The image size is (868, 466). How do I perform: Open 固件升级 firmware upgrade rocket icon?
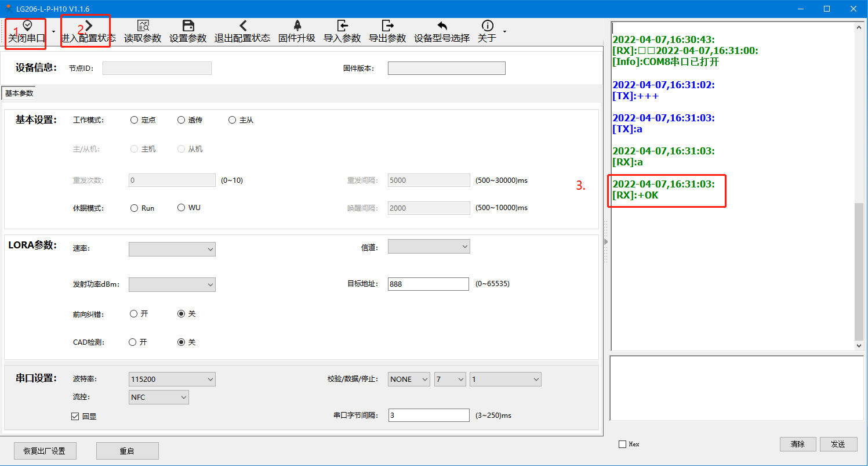click(297, 26)
